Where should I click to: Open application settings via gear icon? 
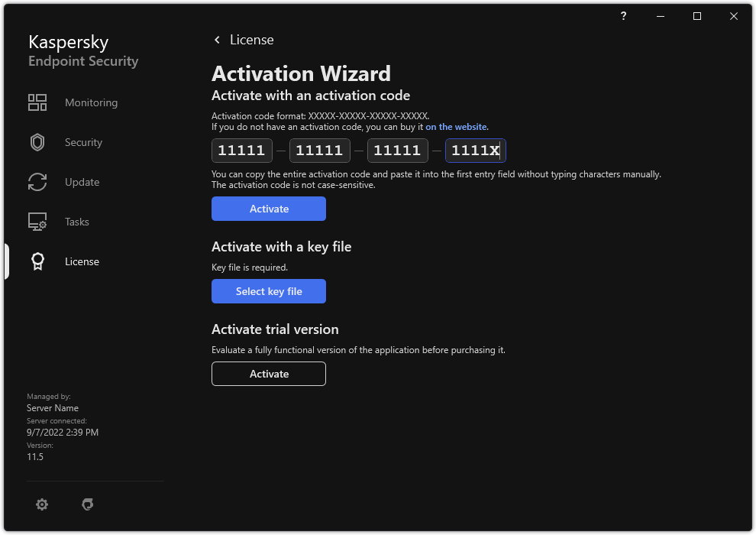point(42,504)
